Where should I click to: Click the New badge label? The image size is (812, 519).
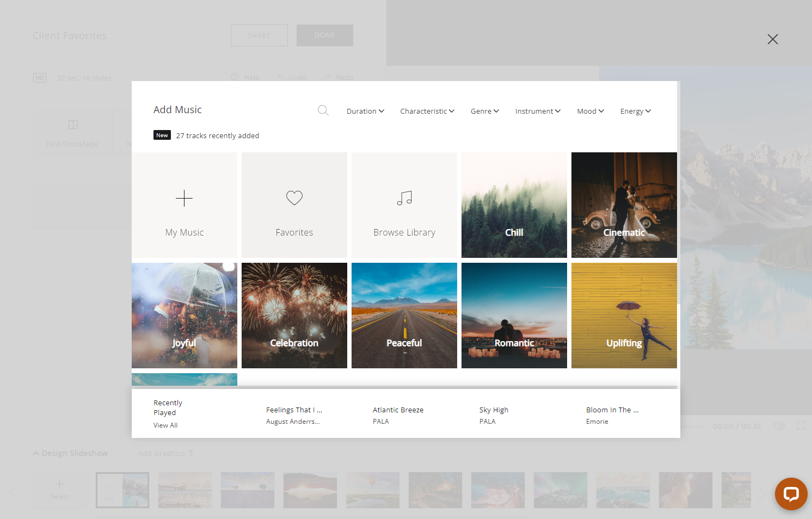coord(162,135)
